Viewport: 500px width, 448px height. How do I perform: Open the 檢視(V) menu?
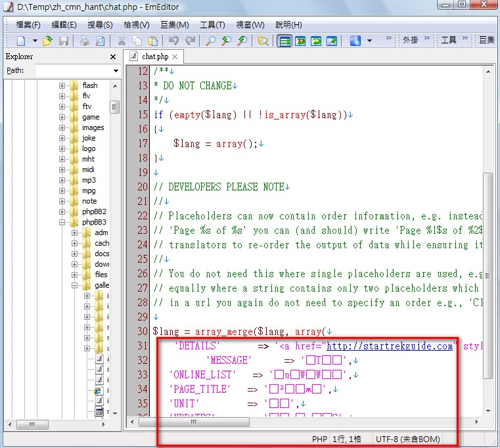pos(137,25)
